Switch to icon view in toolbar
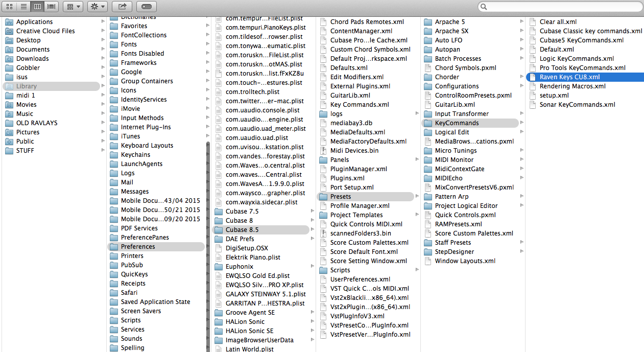The image size is (644, 352). click(9, 7)
